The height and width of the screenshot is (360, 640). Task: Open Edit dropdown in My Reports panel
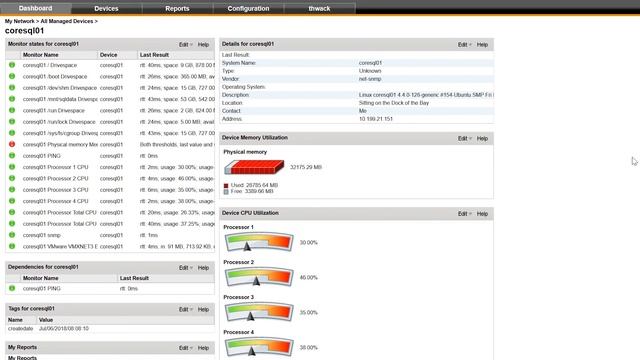coord(185,348)
